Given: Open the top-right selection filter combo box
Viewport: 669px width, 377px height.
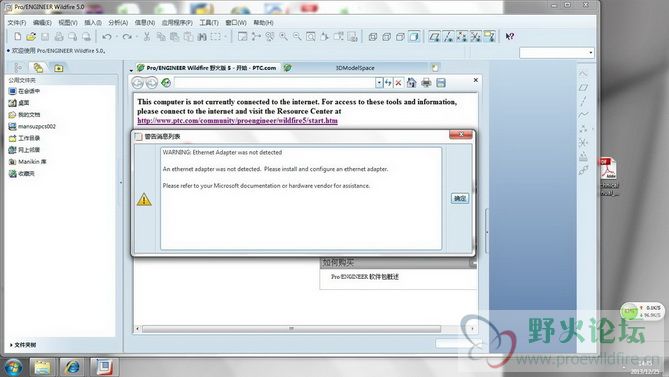Looking at the screenshot, I should pos(556,52).
